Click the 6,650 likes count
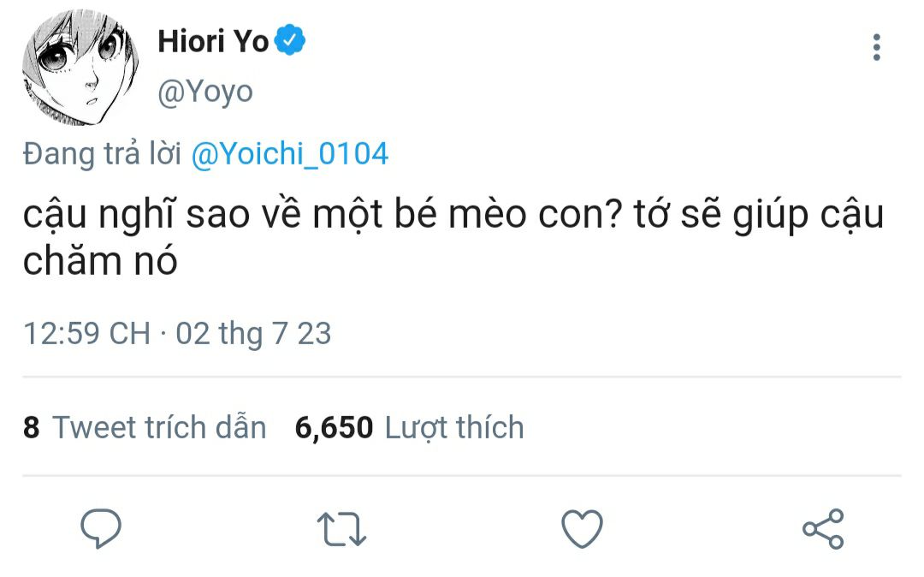Image resolution: width=924 pixels, height=577 pixels. pos(334,426)
